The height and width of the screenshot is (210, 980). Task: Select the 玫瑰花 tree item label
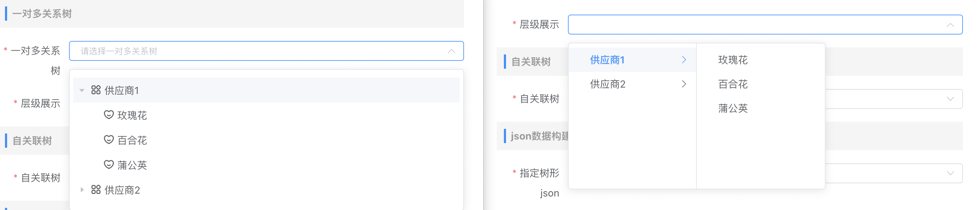[132, 115]
